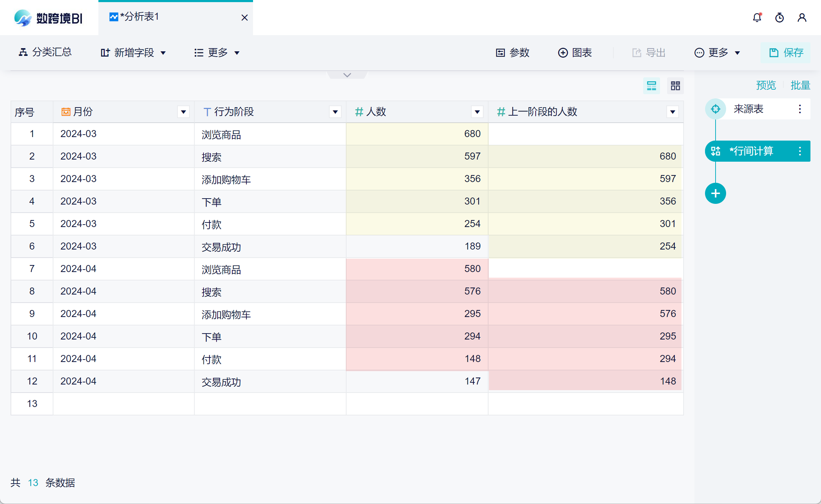Switch to grid card view
Image resolution: width=821 pixels, height=504 pixels.
pos(675,86)
